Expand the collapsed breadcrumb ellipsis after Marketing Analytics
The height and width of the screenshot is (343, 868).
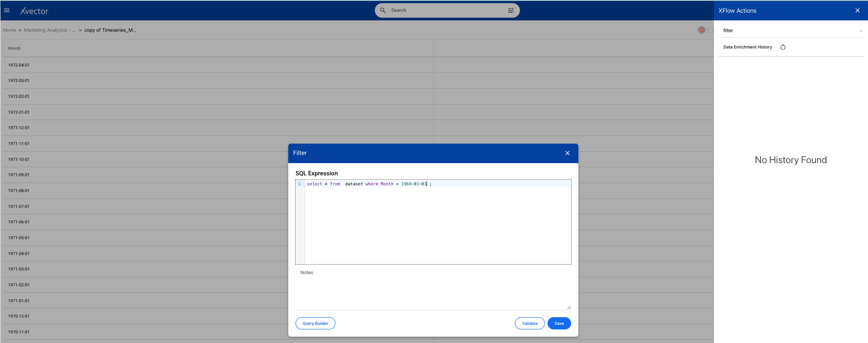click(x=73, y=30)
